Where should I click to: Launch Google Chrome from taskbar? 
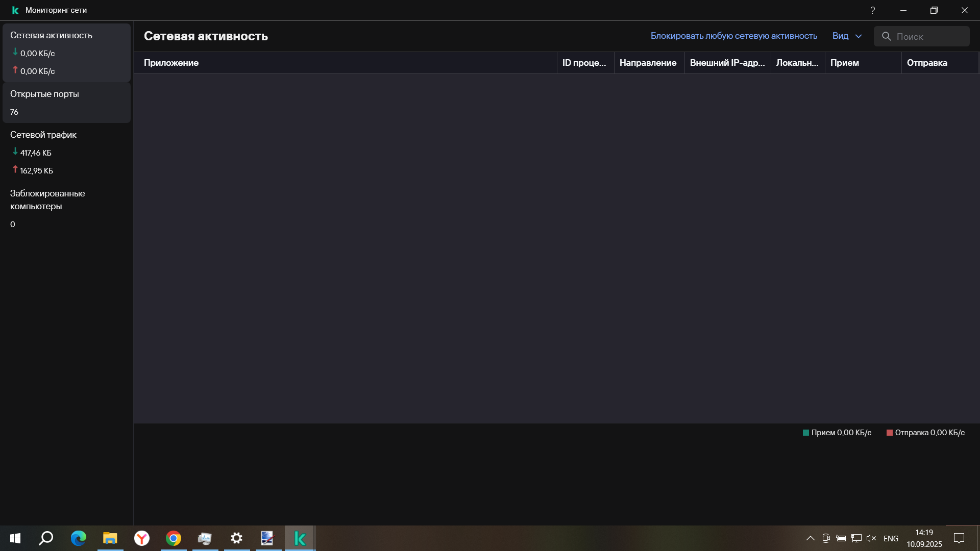(x=174, y=538)
